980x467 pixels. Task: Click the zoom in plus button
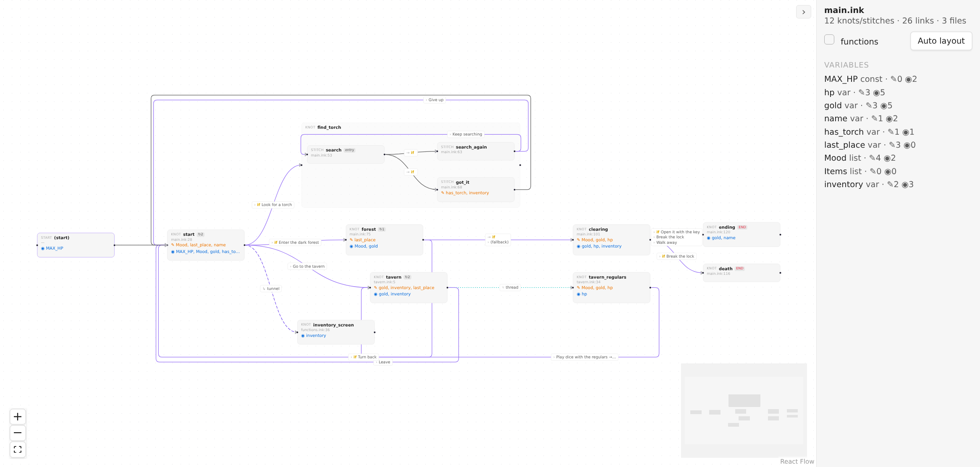[18, 417]
